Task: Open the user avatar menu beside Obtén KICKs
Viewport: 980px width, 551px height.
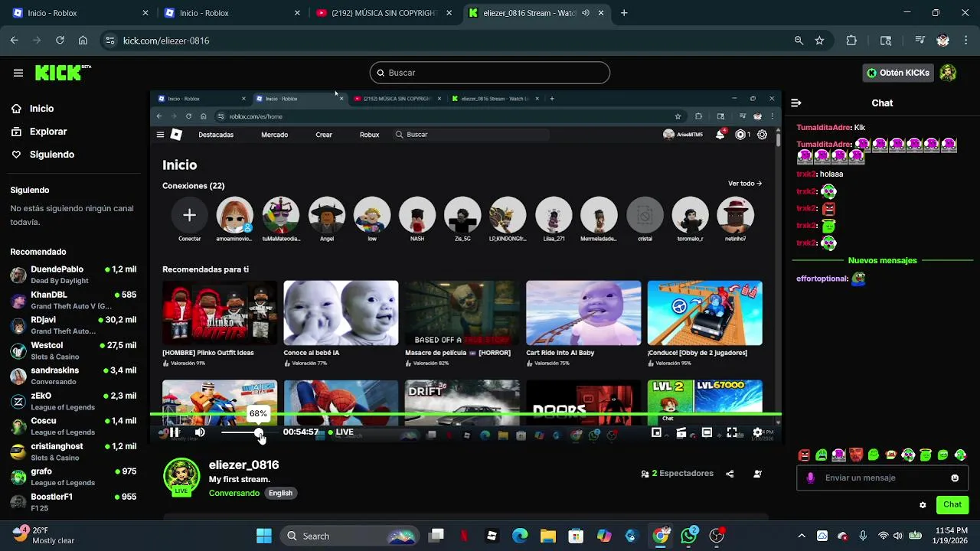Action: [948, 73]
